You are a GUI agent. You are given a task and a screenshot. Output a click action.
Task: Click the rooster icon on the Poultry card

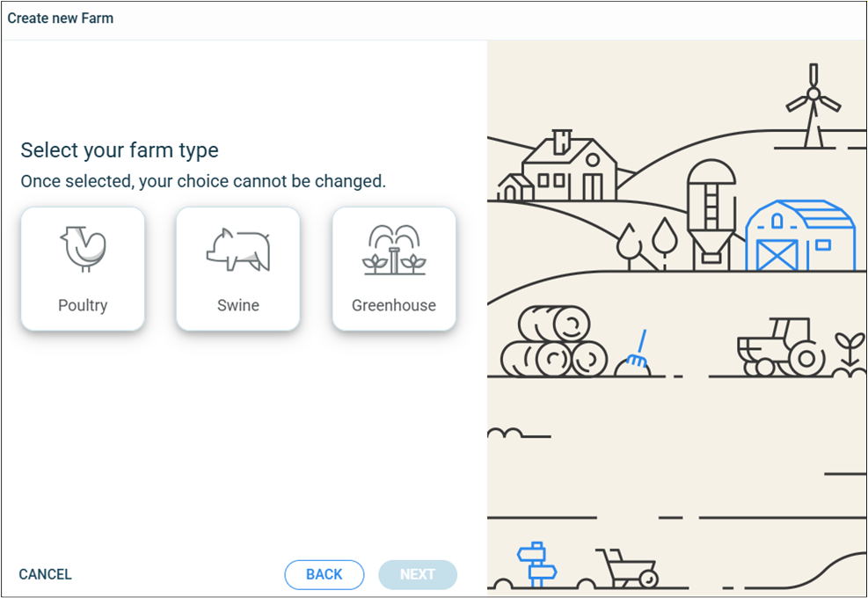point(83,249)
